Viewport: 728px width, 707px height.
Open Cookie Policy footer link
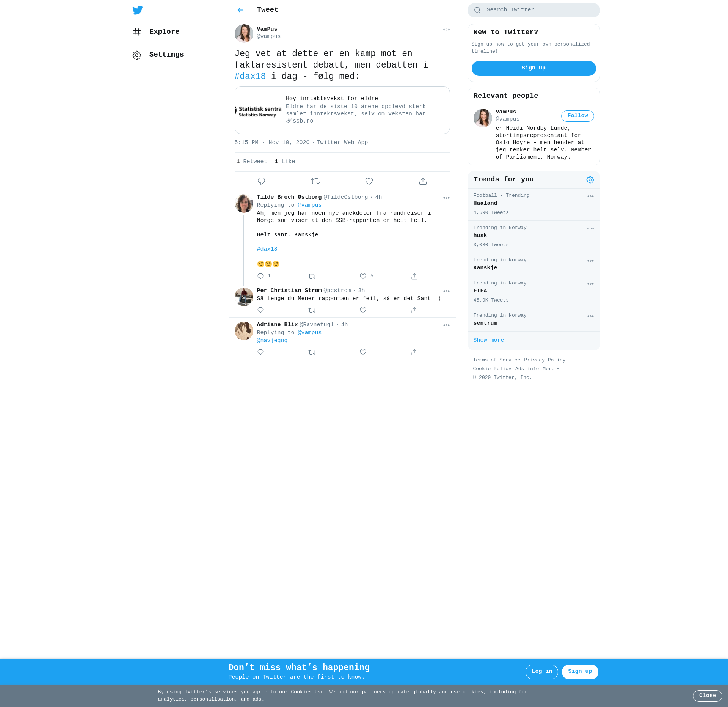[x=492, y=369]
